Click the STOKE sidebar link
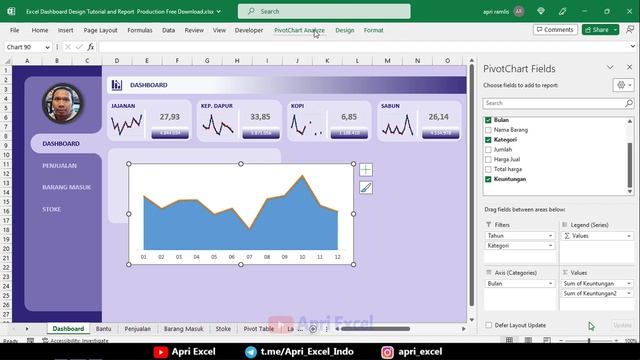Screen dimensions: 640x360 [x=51, y=209]
